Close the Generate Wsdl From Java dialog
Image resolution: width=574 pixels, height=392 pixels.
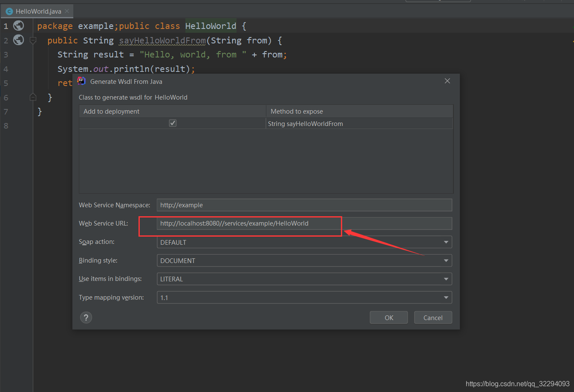[447, 81]
